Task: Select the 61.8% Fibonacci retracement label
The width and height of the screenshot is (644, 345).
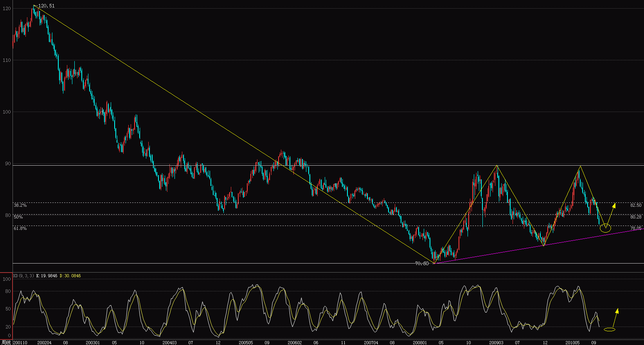Action: click(20, 228)
